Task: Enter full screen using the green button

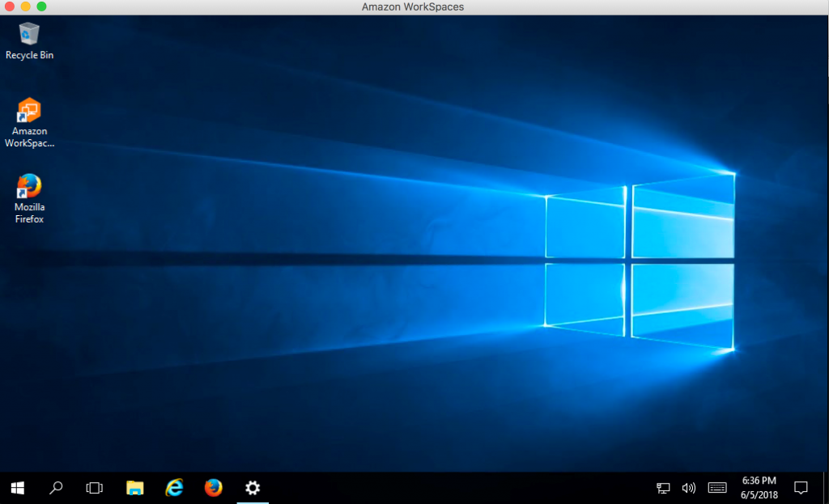Action: pos(41,6)
